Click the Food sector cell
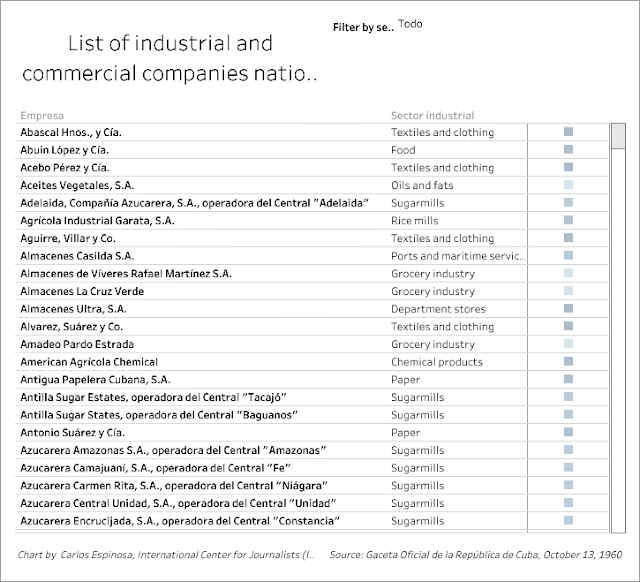The height and width of the screenshot is (582, 640). pyautogui.click(x=403, y=150)
